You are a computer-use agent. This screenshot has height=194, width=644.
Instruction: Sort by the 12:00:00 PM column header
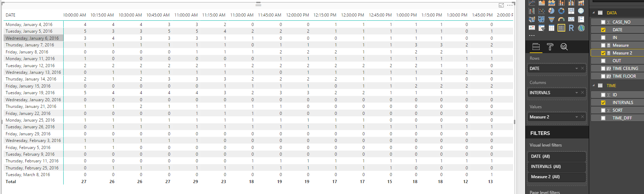click(x=297, y=15)
